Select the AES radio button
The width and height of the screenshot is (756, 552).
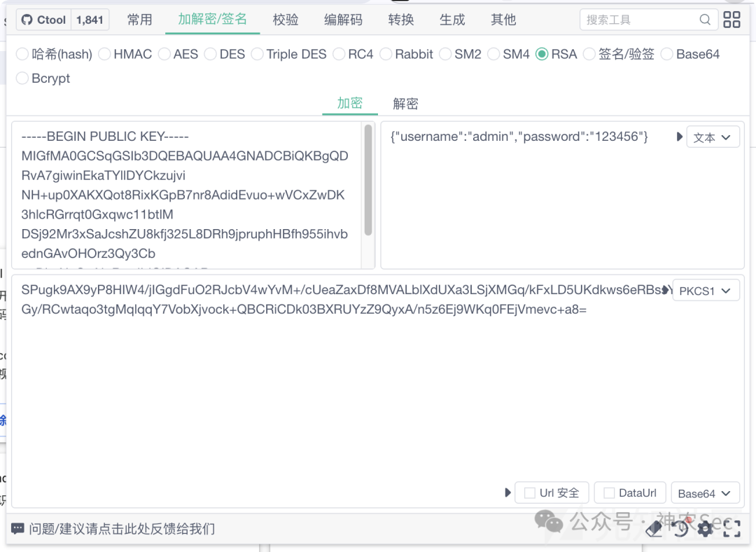point(165,54)
